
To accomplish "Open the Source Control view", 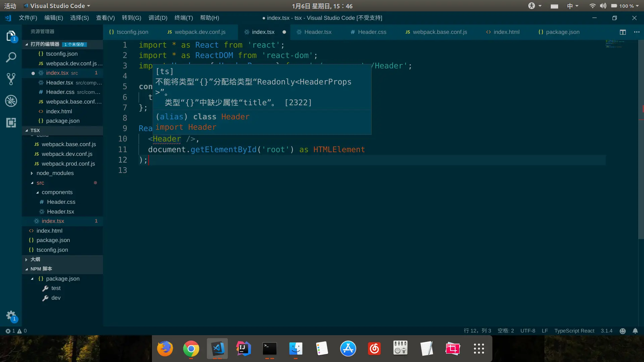I will 11,79.
